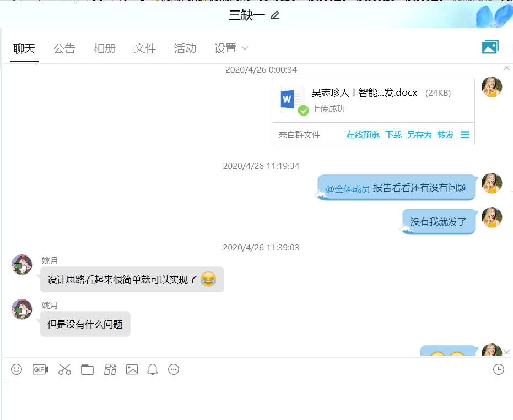Click 转发 to forward the file
This screenshot has height=420, width=513.
[x=445, y=135]
